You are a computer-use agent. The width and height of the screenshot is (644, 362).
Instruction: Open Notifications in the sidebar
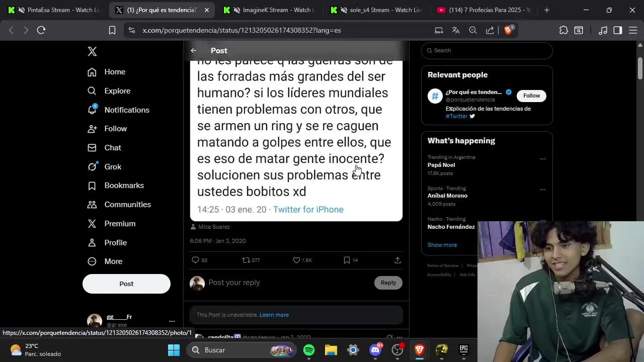point(118,110)
